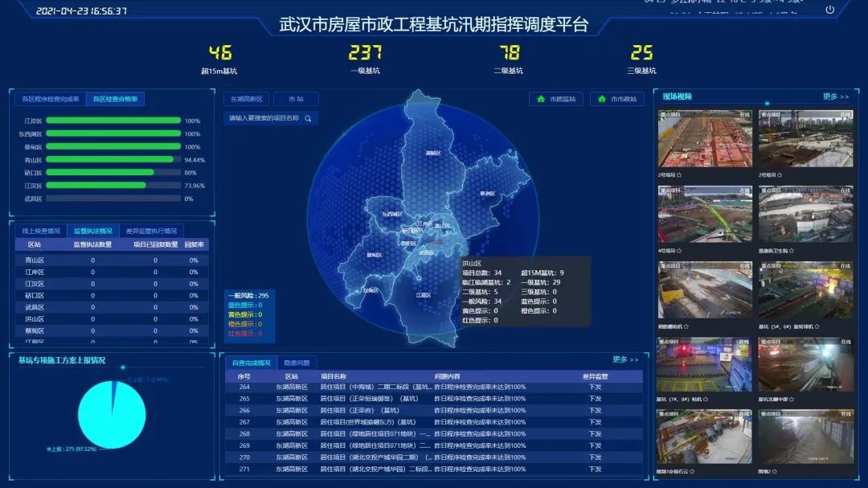Open the 视频1@萤石云 video thumbnail

705,437
